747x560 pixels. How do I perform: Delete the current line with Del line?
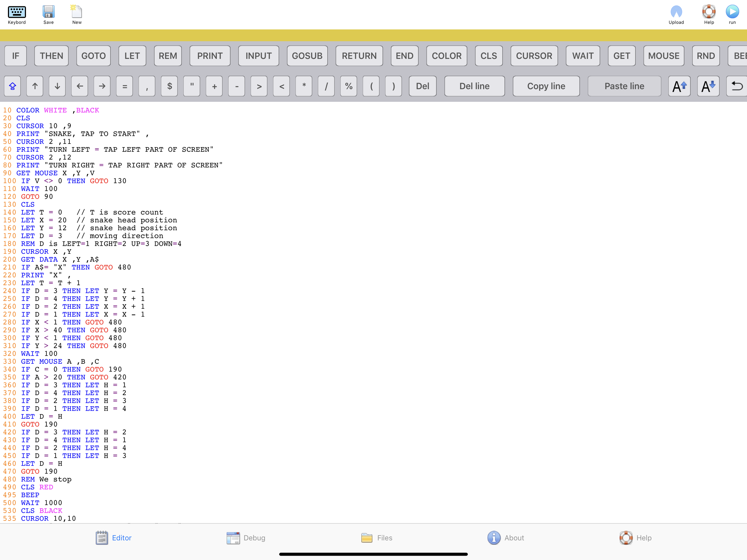[x=474, y=86]
